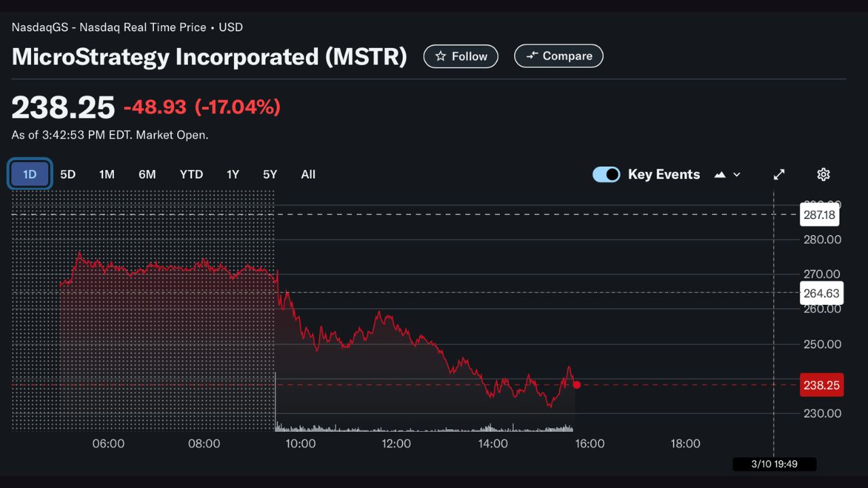The width and height of the screenshot is (868, 488).
Task: Click the MicroStrategy Incorporated (MSTR) title
Action: click(x=210, y=56)
